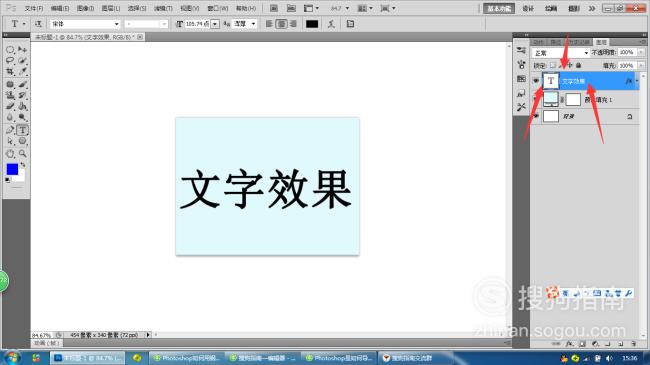The width and height of the screenshot is (650, 365).
Task: Open the white background color swatch
Action: (20, 177)
